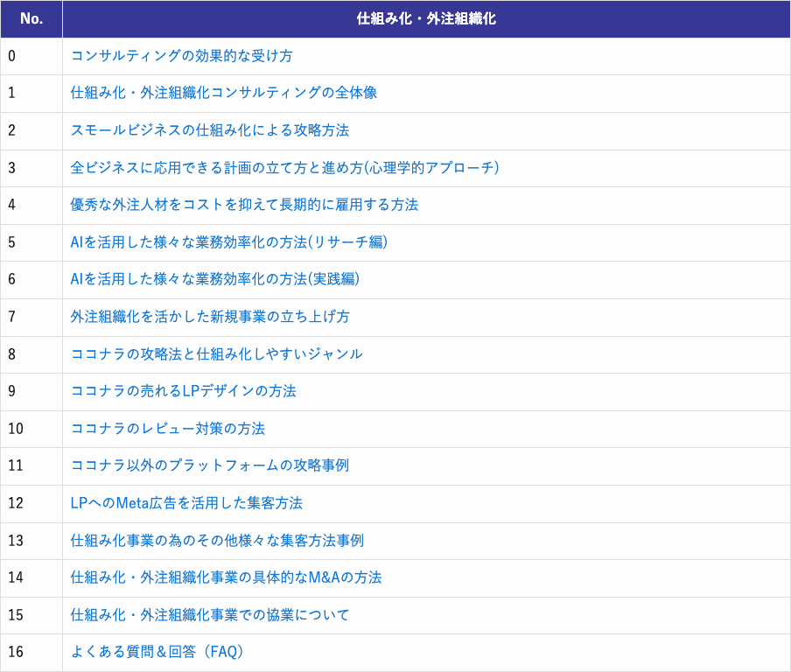Open 仕組み化・外注組織化事業での協業について link
The width and height of the screenshot is (791, 672).
click(x=209, y=615)
